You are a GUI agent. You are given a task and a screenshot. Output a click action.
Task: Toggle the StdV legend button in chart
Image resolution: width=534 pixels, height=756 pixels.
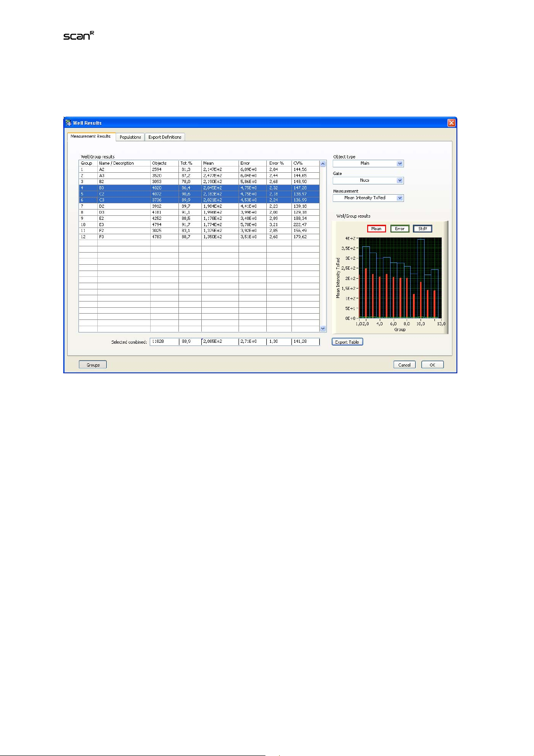422,229
